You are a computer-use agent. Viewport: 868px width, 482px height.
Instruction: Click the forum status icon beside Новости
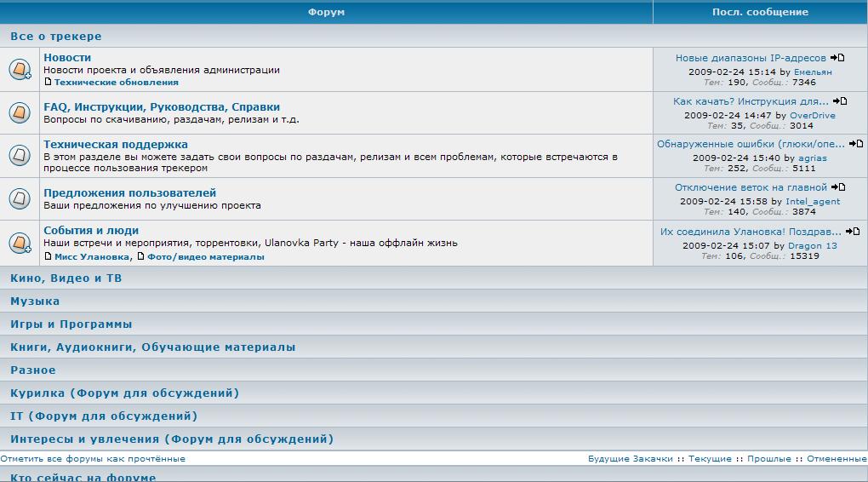tap(20, 69)
